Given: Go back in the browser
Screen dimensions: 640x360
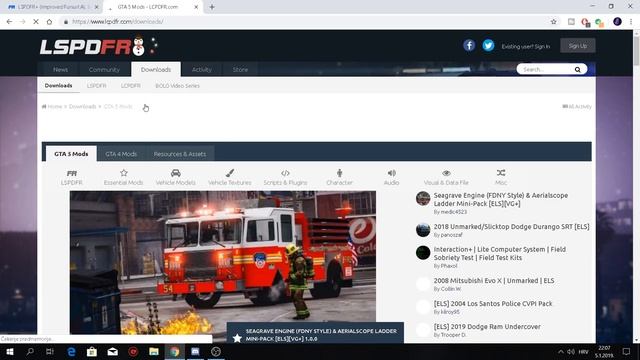Looking at the screenshot, I should point(9,22).
